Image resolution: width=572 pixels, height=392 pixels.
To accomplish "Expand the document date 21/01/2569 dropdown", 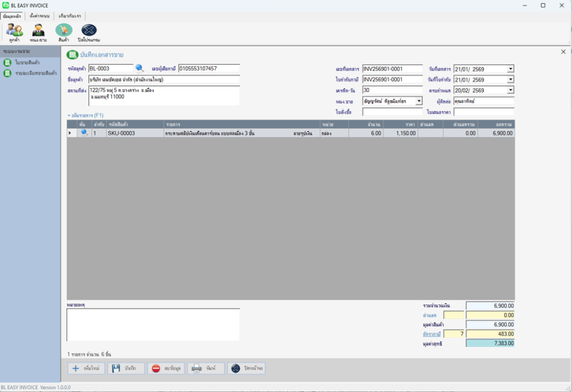I will point(510,69).
